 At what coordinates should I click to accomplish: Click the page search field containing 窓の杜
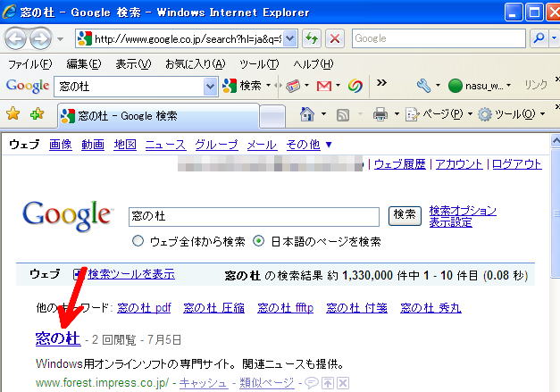[254, 217]
